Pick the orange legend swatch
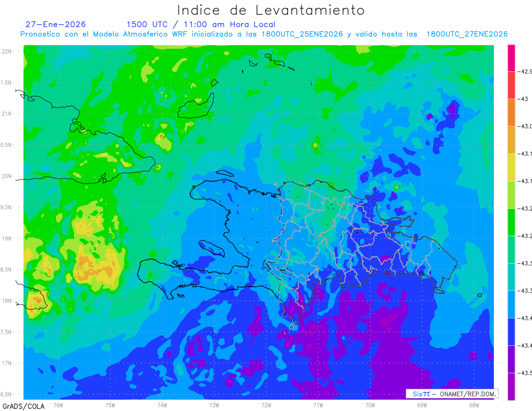 click(511, 113)
